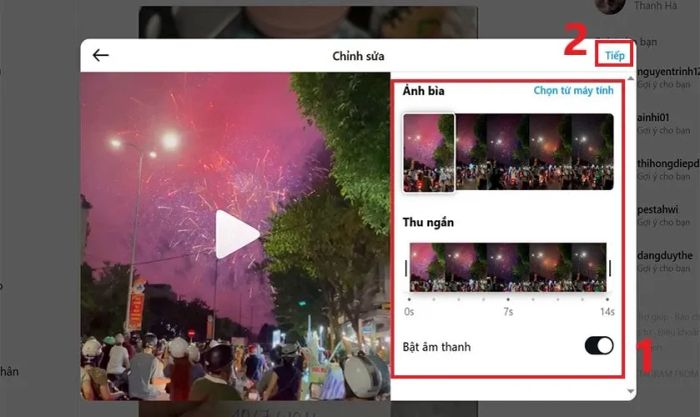
Task: Open suggested user pestahwi
Action: click(x=658, y=209)
